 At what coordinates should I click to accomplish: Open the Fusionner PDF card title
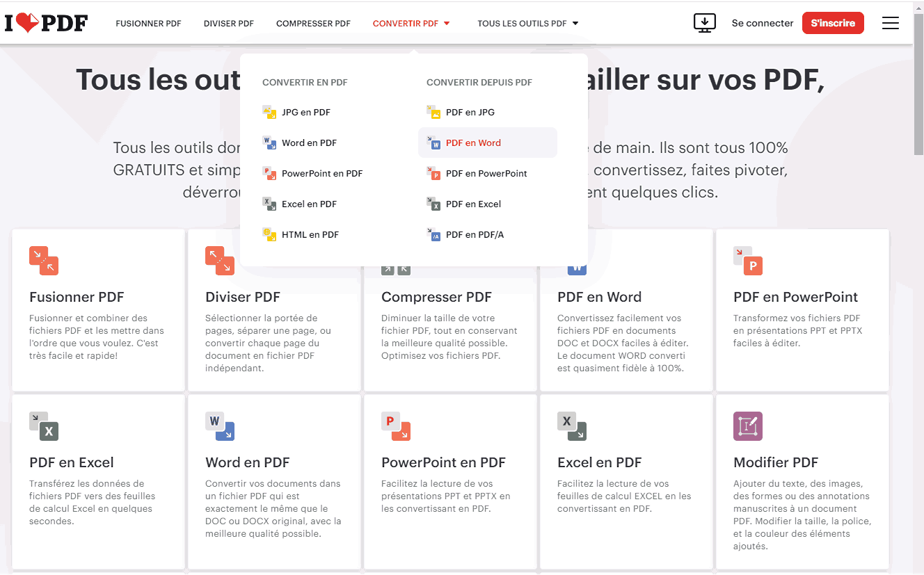(x=77, y=297)
